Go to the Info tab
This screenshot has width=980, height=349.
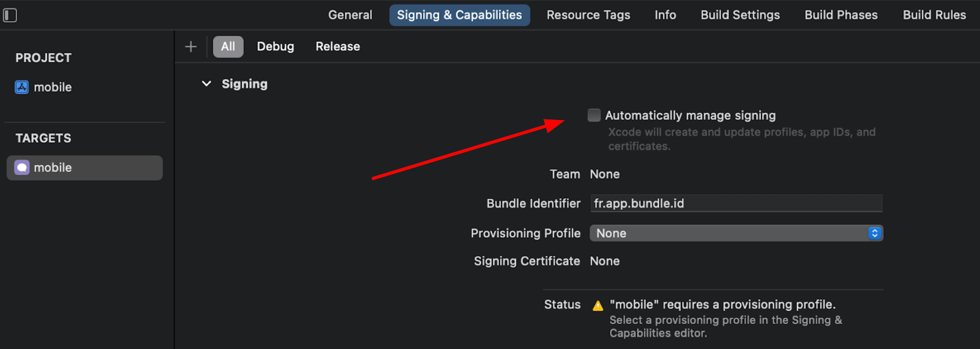[x=665, y=15]
